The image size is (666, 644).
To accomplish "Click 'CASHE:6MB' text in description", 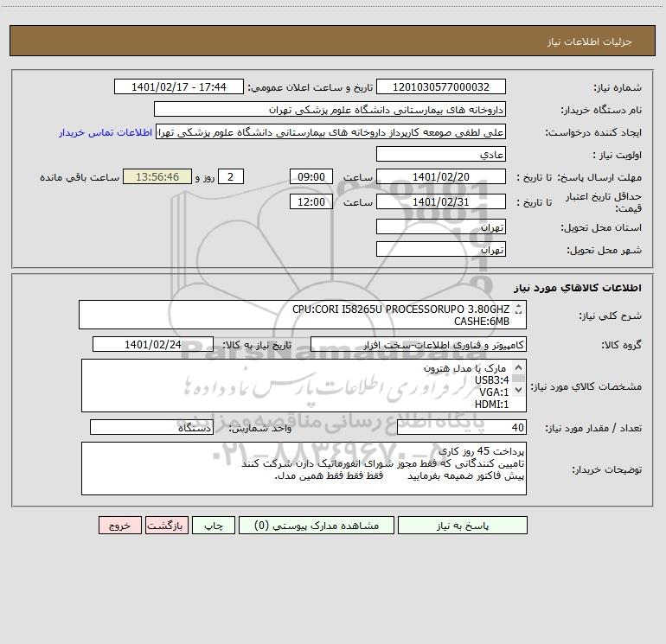I will [482, 322].
